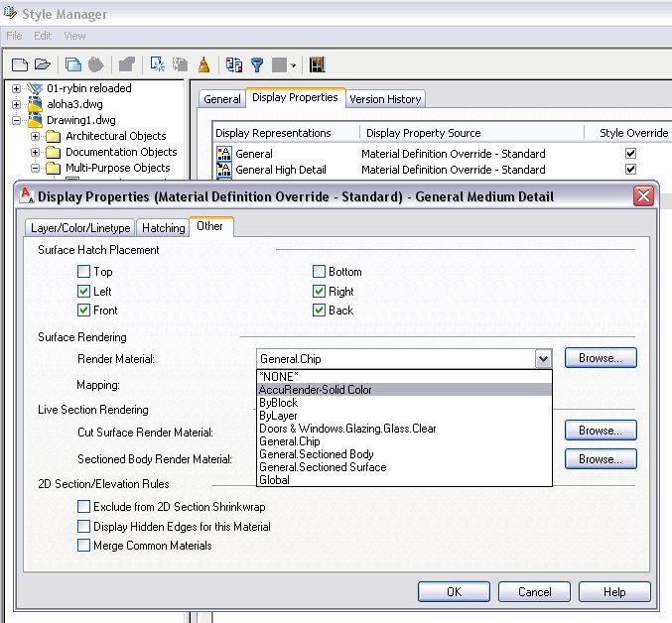Click the New Drawing toolbar icon
The height and width of the screenshot is (623, 672).
19,64
